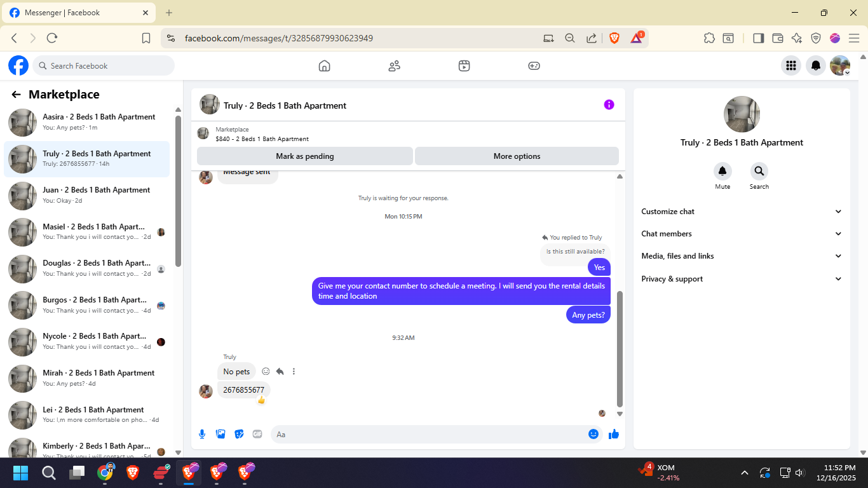Go to Facebook Home icon
The height and width of the screenshot is (488, 868).
(x=325, y=65)
